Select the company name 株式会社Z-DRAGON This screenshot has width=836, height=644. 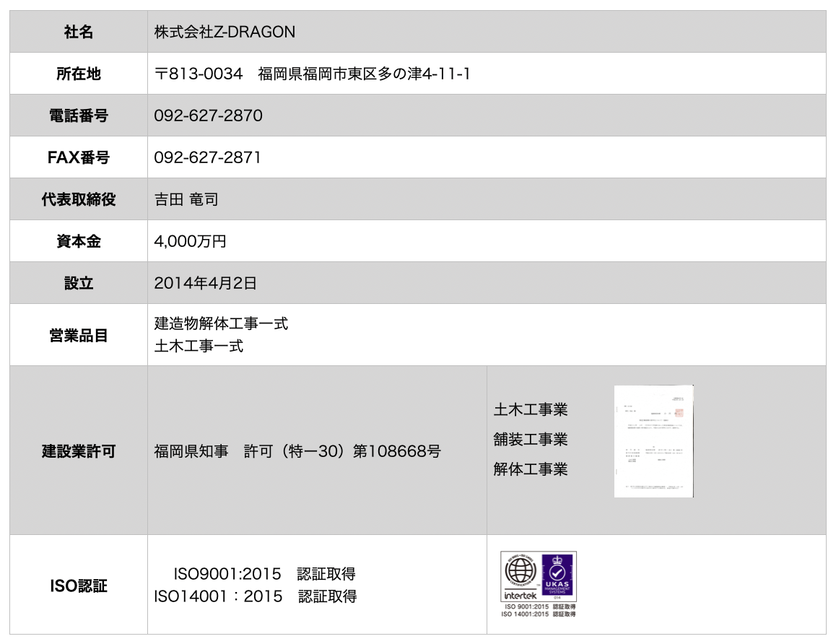point(225,32)
